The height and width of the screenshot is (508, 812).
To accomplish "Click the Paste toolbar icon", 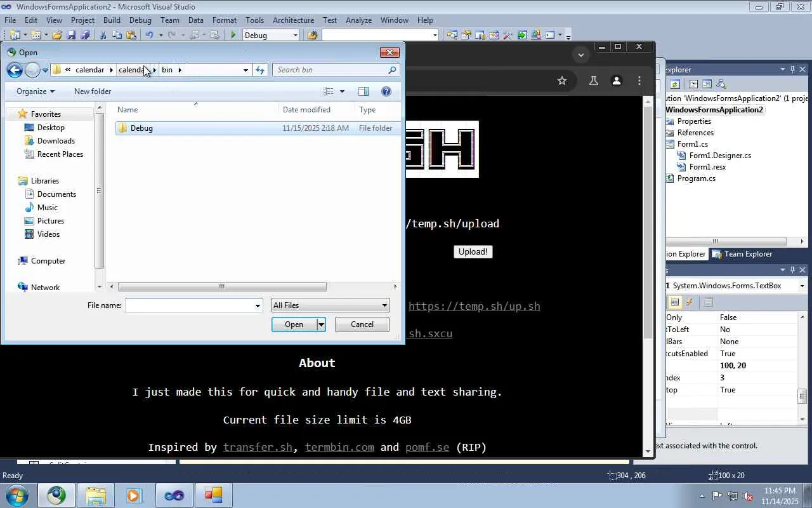I will click(x=131, y=36).
